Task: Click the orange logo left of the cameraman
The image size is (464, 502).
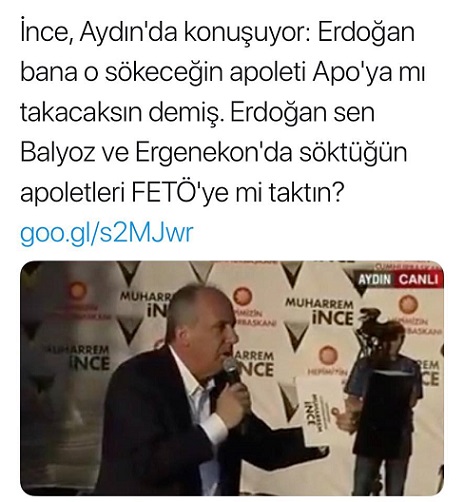Action: pos(329,355)
